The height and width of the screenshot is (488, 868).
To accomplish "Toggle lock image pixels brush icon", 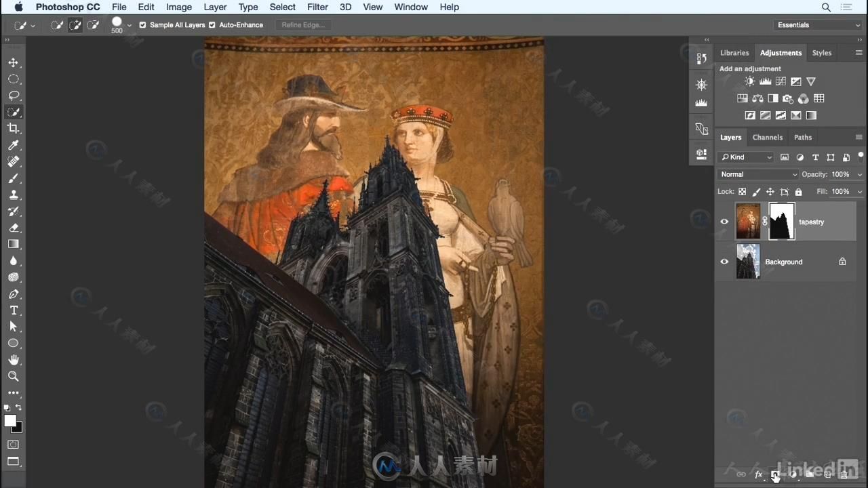I will (756, 192).
